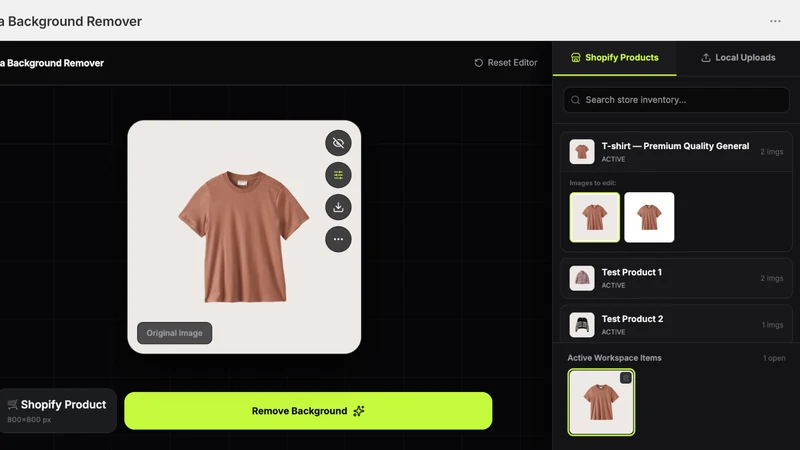The width and height of the screenshot is (800, 450).
Task: Click the "Active Workspace Items" heading
Action: tap(614, 358)
